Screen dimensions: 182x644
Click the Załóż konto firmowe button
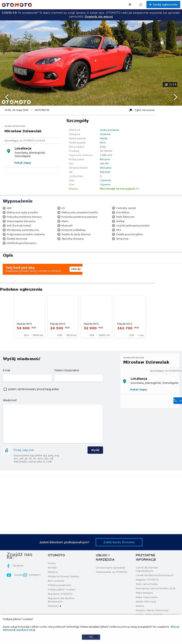pyautogui.click(x=119, y=542)
